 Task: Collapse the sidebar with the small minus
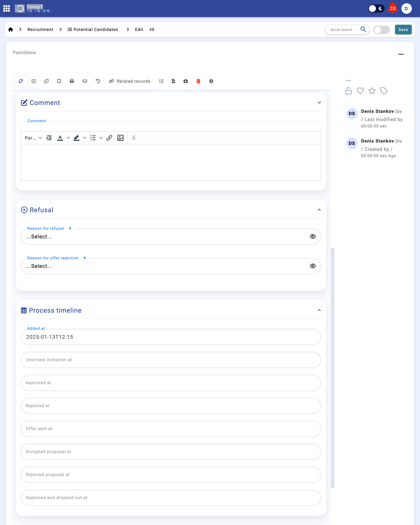coord(348,80)
